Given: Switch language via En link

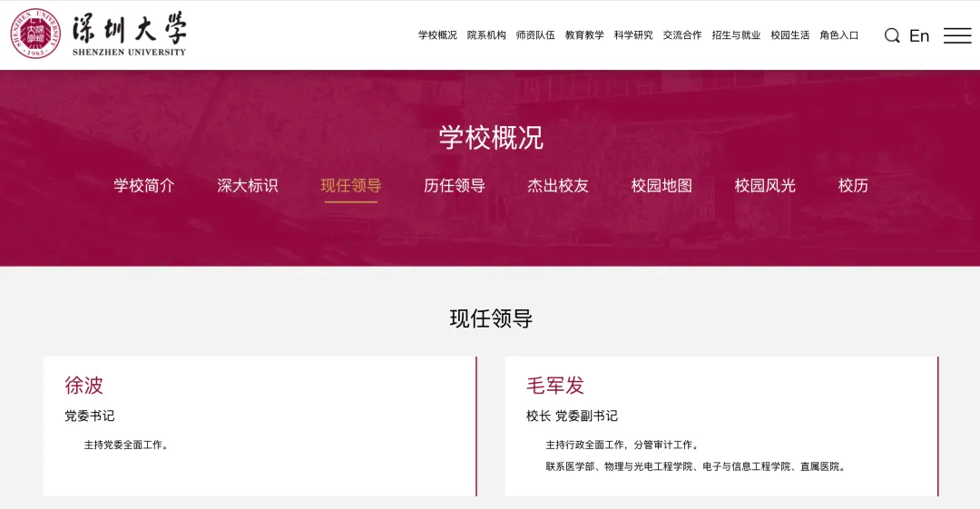Looking at the screenshot, I should [x=919, y=35].
